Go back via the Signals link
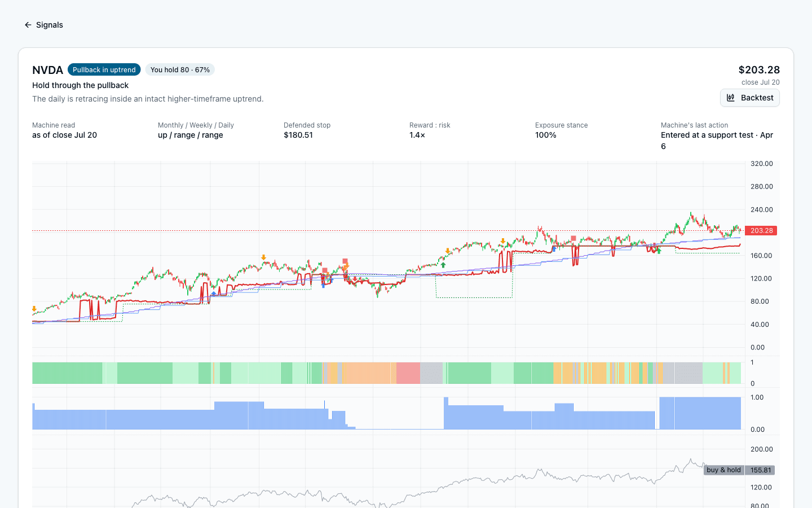 pos(44,25)
